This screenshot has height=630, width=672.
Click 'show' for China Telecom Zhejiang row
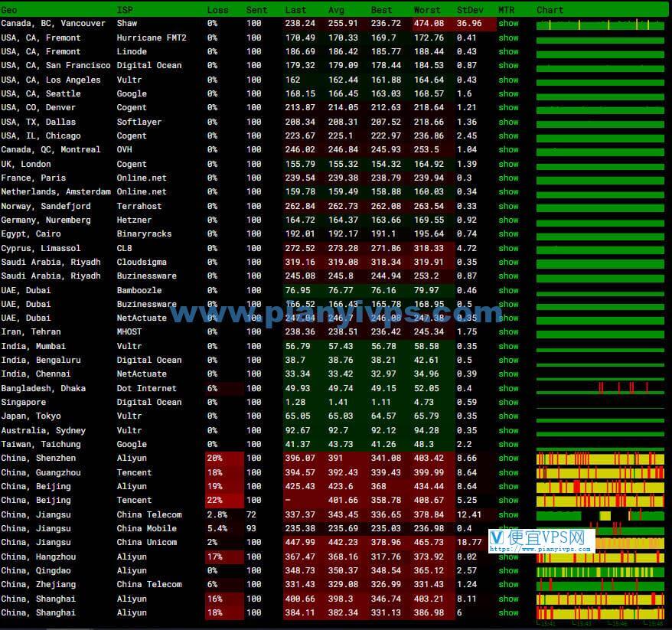pyautogui.click(x=508, y=584)
